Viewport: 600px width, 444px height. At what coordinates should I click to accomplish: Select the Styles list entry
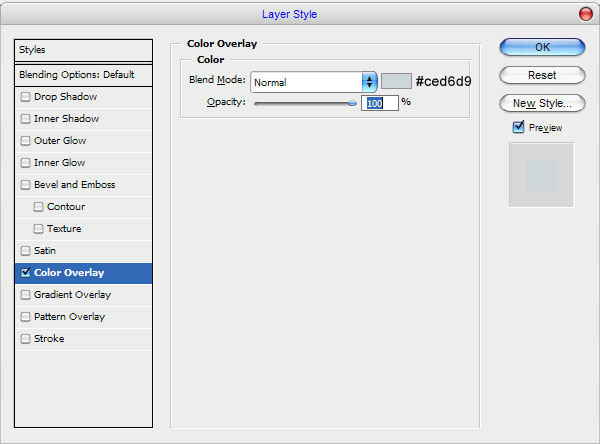pos(83,50)
